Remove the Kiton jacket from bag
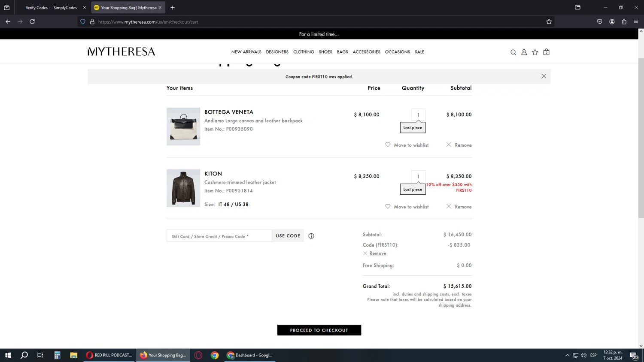644x362 pixels. [x=459, y=207]
